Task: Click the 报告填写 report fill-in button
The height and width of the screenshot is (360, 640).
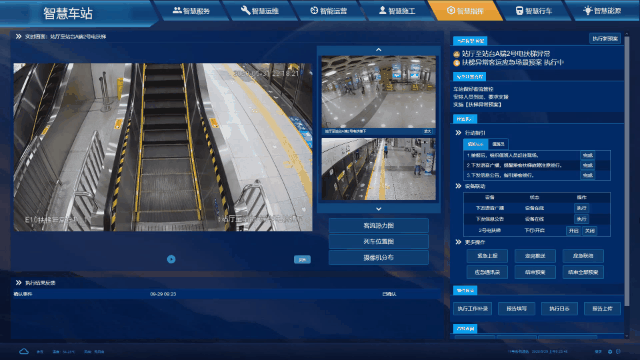Action: coord(516,309)
